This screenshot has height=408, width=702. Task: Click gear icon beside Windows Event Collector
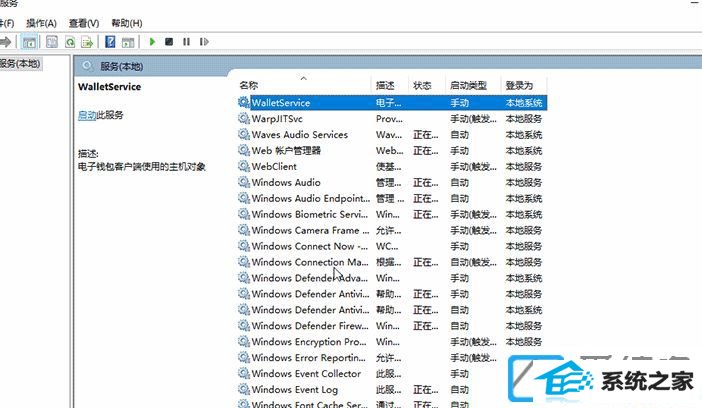pyautogui.click(x=244, y=373)
